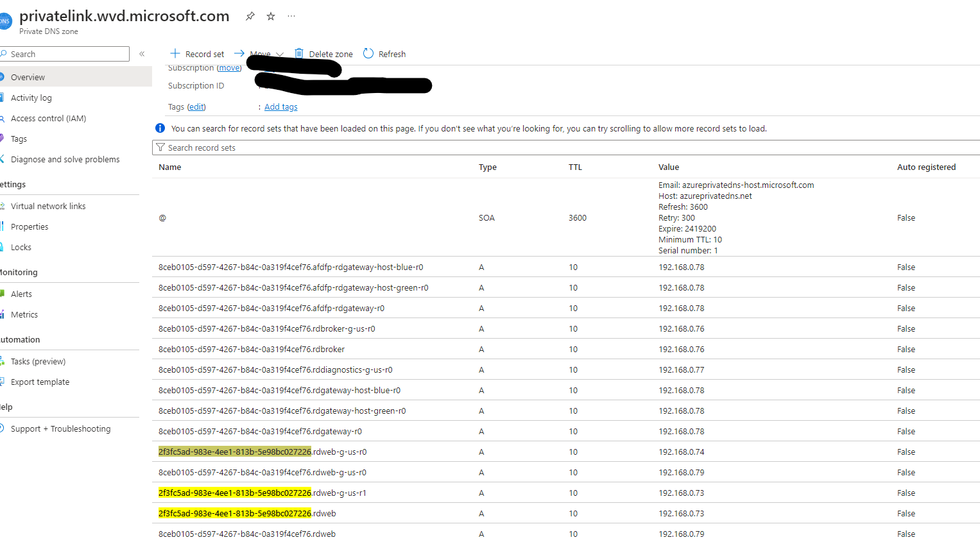Viewport: 980px width, 542px height.
Task: Select the 2f3fc5ad rdweb-g-us-r0 record
Action: pyautogui.click(x=566, y=452)
